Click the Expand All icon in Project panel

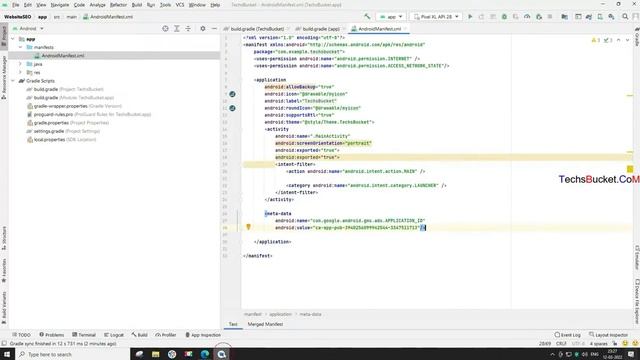click(x=177, y=29)
